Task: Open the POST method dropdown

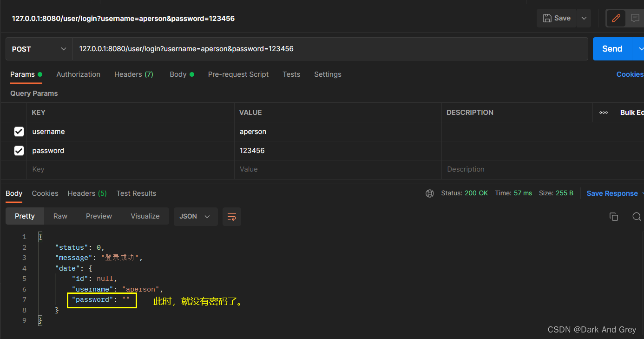Action: coord(39,49)
